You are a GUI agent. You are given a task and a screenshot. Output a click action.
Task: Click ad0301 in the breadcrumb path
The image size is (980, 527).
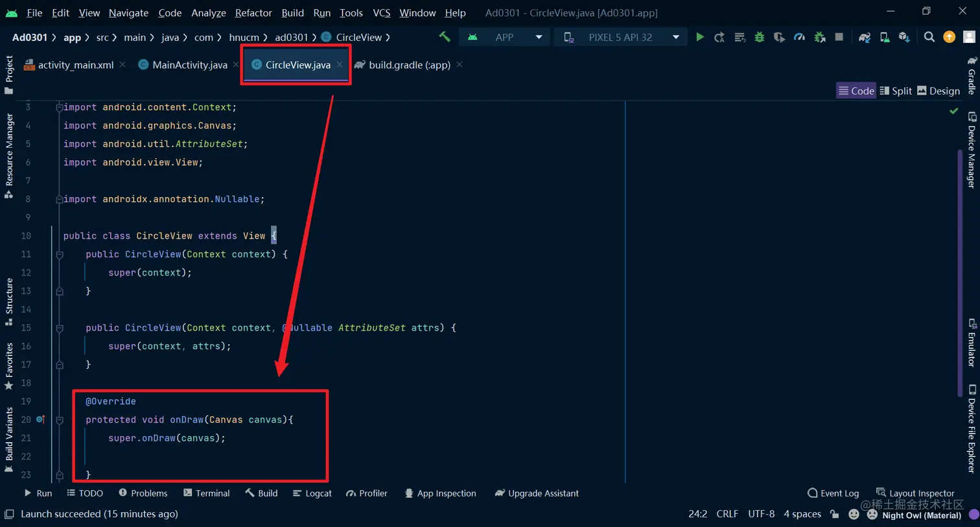pyautogui.click(x=291, y=37)
